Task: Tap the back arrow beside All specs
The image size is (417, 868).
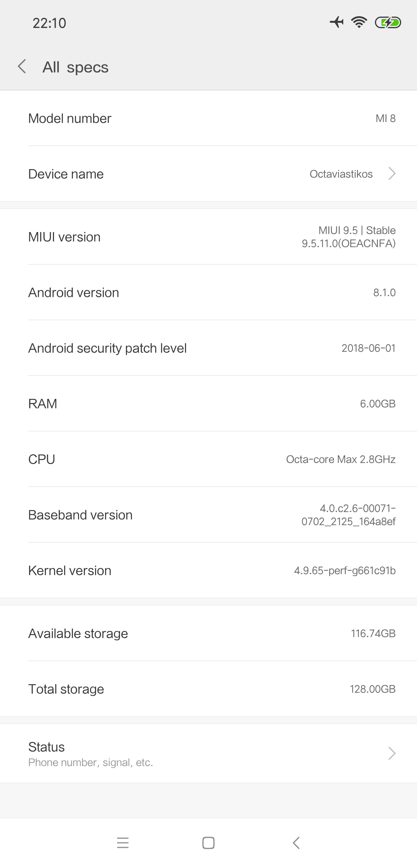Action: tap(22, 66)
